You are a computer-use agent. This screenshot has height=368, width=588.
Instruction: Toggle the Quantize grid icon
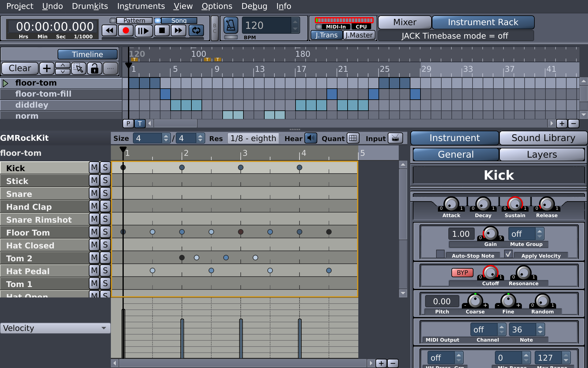(x=352, y=138)
